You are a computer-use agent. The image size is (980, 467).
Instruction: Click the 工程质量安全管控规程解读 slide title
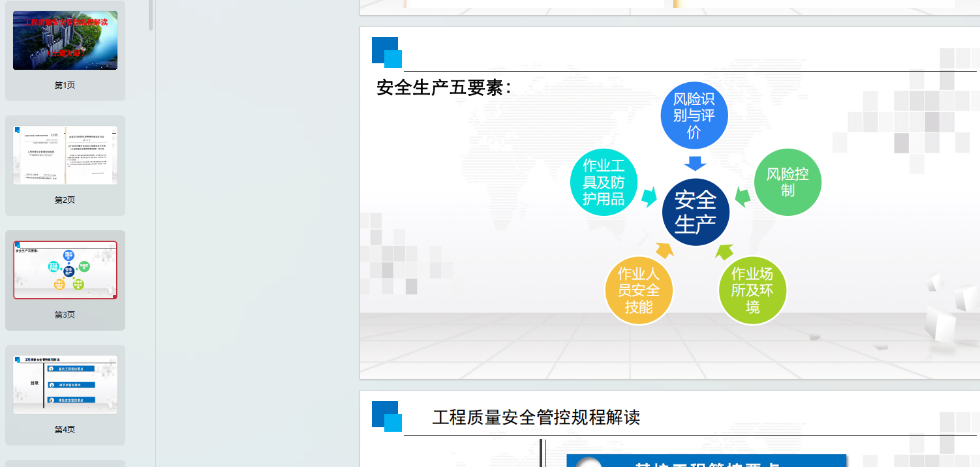536,417
